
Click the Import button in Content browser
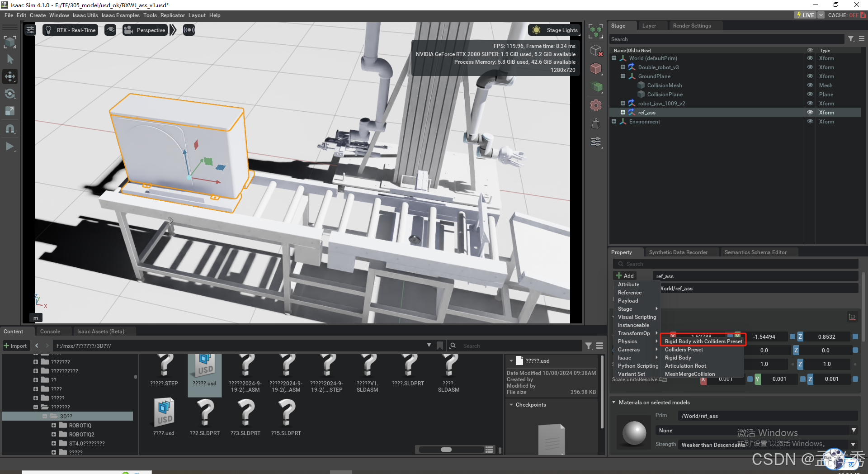click(15, 346)
